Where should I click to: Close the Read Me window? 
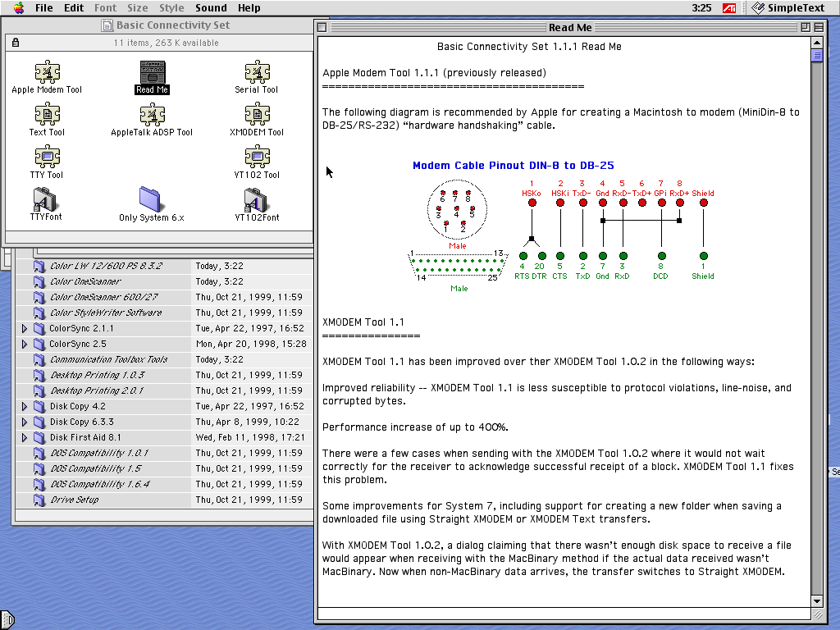322,27
